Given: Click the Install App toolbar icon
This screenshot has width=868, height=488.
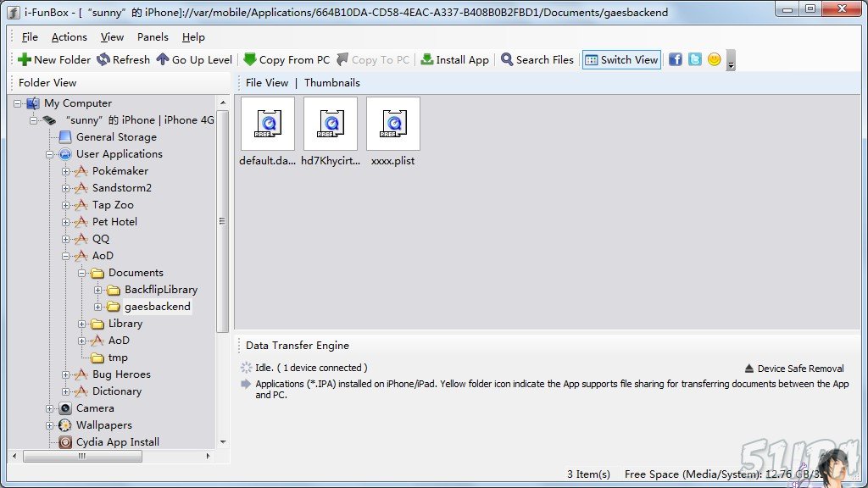Looking at the screenshot, I should [427, 60].
